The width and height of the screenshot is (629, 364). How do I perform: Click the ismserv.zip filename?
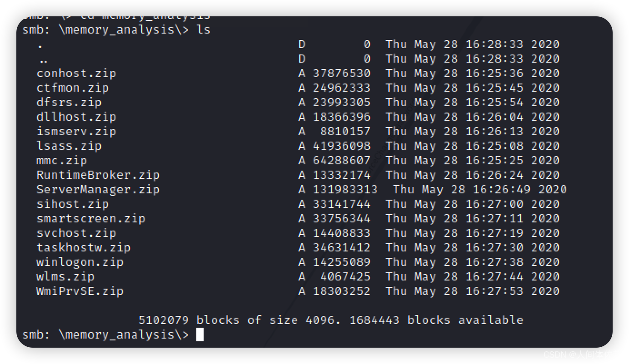[76, 131]
